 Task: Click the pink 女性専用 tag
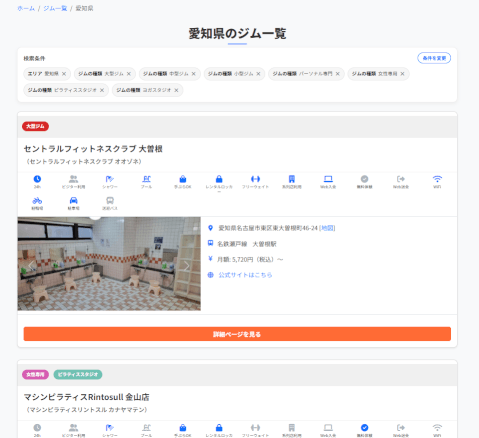[35, 374]
